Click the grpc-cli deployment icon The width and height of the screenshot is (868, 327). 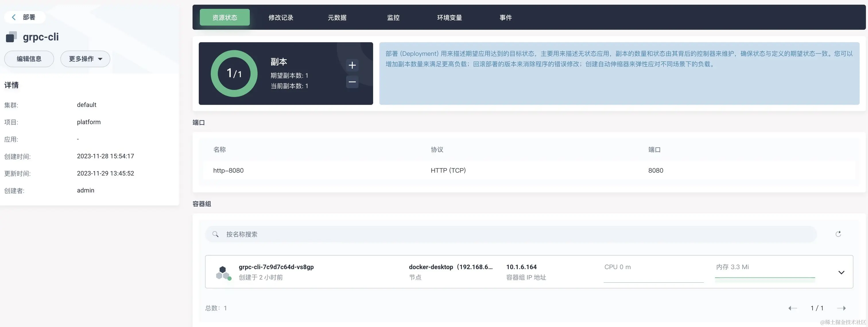tap(11, 37)
